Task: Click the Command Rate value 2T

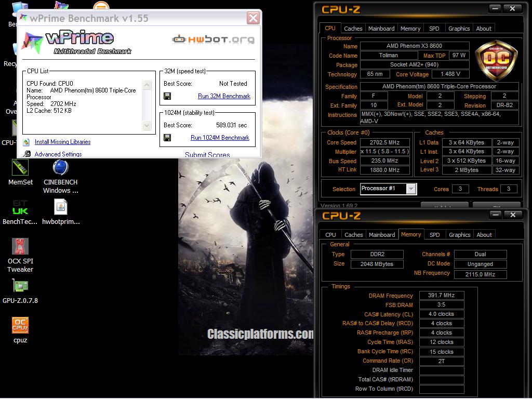Action: [442, 362]
